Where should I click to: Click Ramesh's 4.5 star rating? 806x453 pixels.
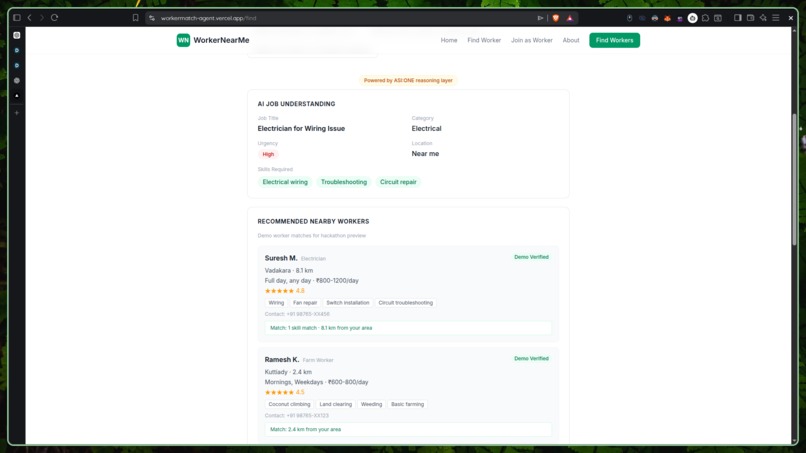284,392
